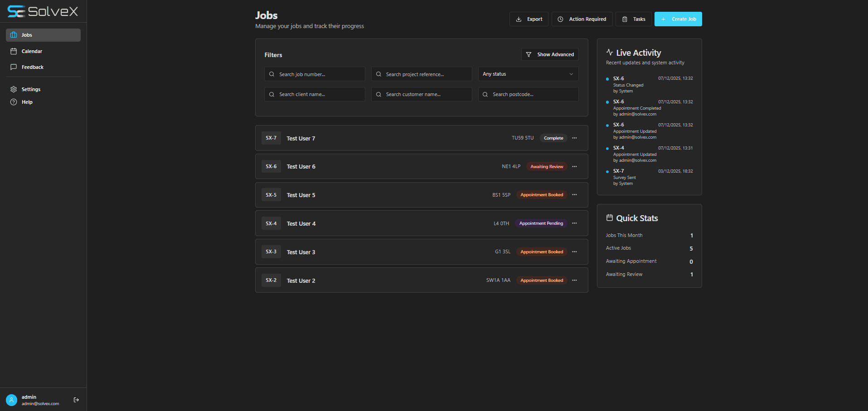Open Settings from the sidebar
868x411 pixels.
31,89
